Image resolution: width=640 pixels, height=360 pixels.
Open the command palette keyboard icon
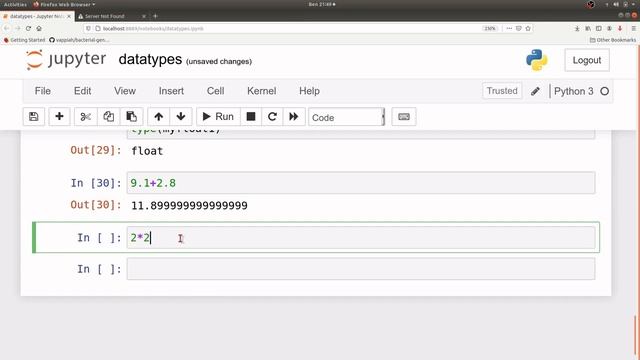pos(404,117)
